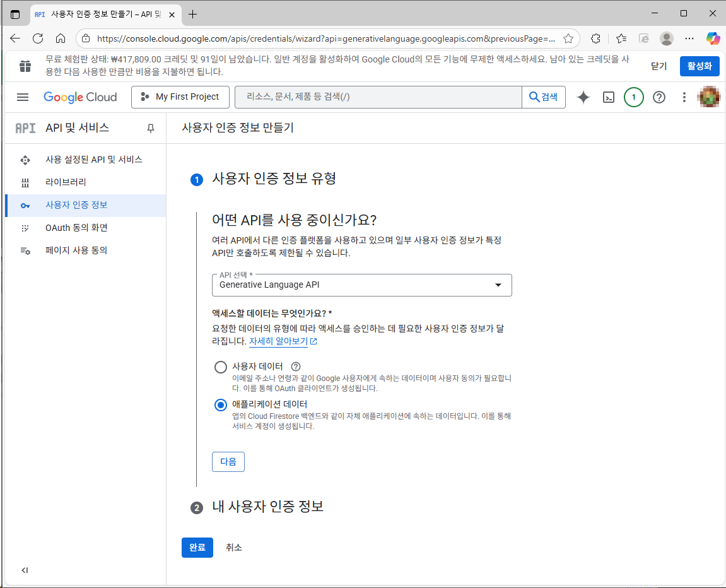Open notifications badge showing 1
The width and height of the screenshot is (726, 588).
coord(633,97)
